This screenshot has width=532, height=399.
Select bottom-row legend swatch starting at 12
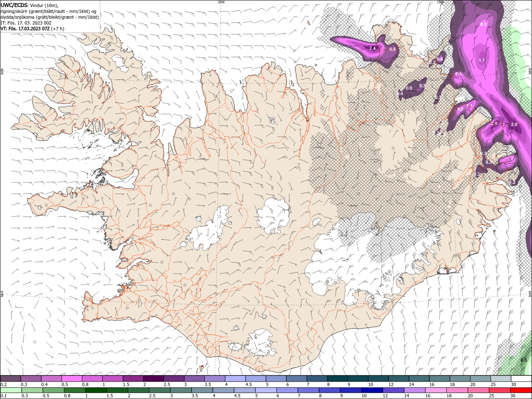click(394, 390)
